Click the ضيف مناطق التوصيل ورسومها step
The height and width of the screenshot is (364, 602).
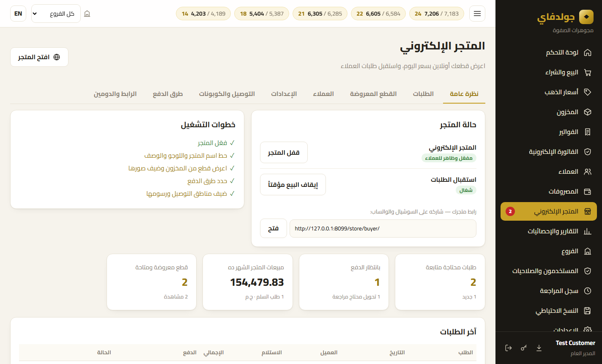click(x=190, y=194)
